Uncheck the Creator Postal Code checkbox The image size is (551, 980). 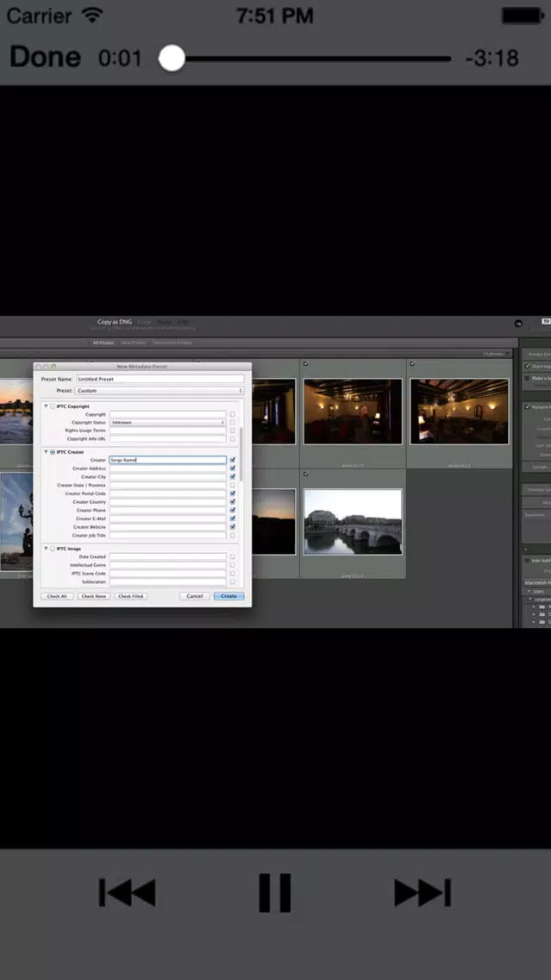[233, 493]
